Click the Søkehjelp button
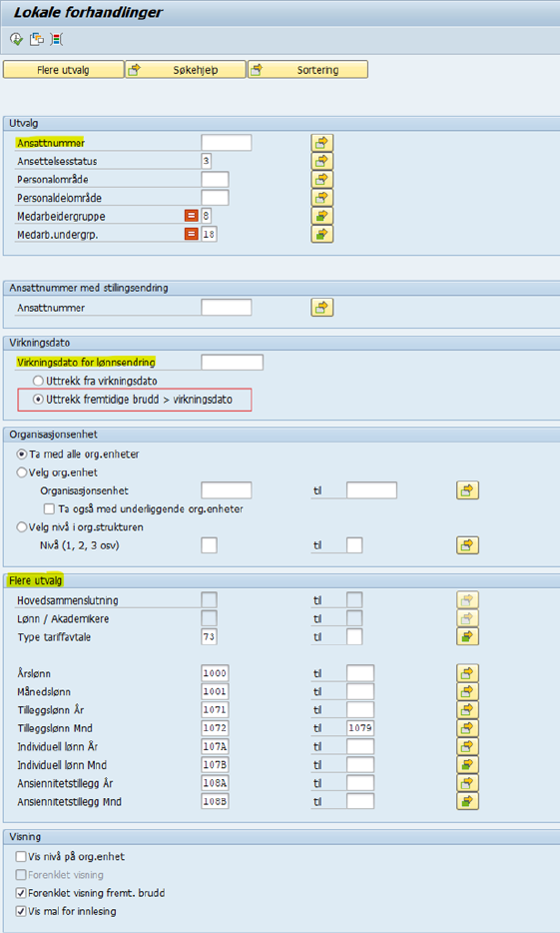 click(186, 70)
